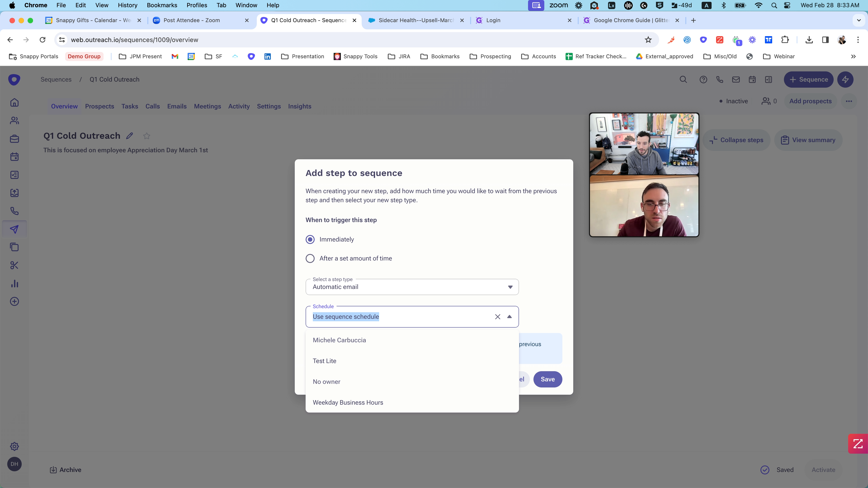868x488 pixels.
Task: Open DH user avatar
Action: pos(14,464)
